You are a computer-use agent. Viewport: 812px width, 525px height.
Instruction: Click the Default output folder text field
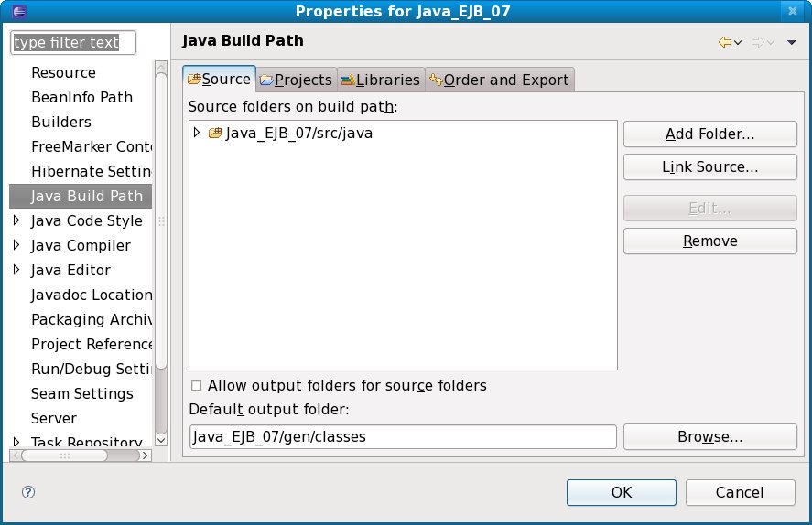point(403,437)
